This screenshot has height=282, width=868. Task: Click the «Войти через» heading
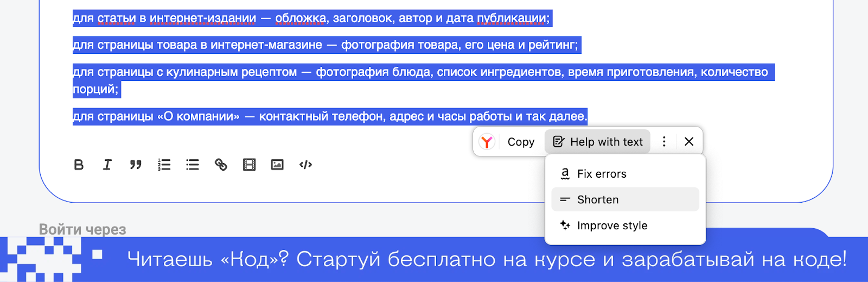[82, 229]
